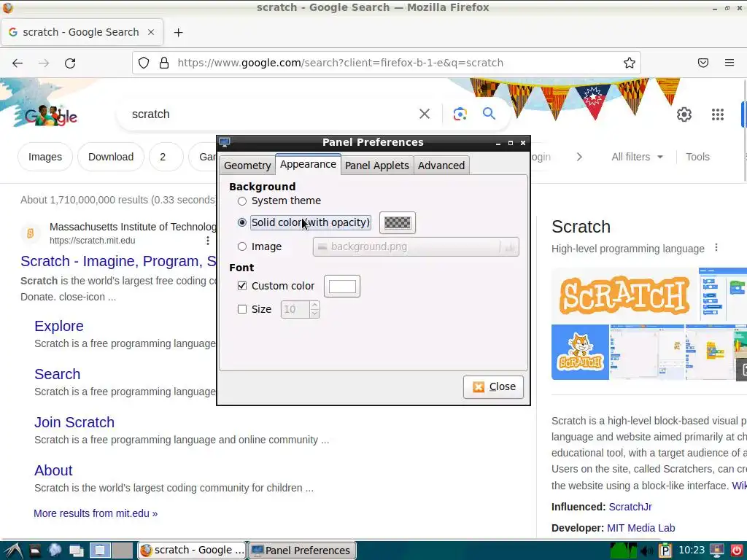
Task: Bookmark this page with the star icon
Action: 630,63
